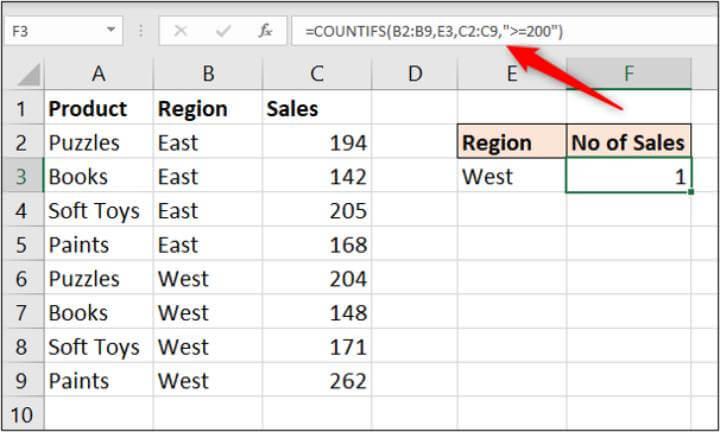Screen dimensions: 720x432
Task: Select the cell with sales value 262
Action: pyautogui.click(x=316, y=380)
